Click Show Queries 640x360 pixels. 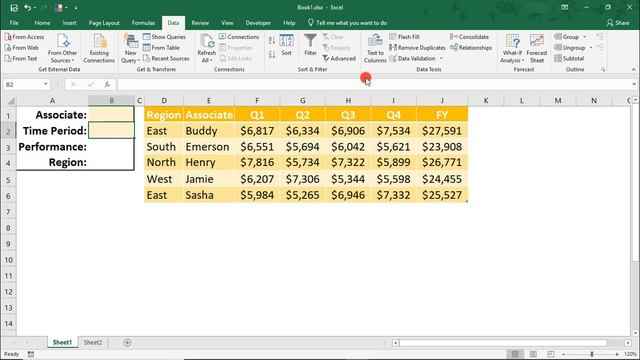164,37
